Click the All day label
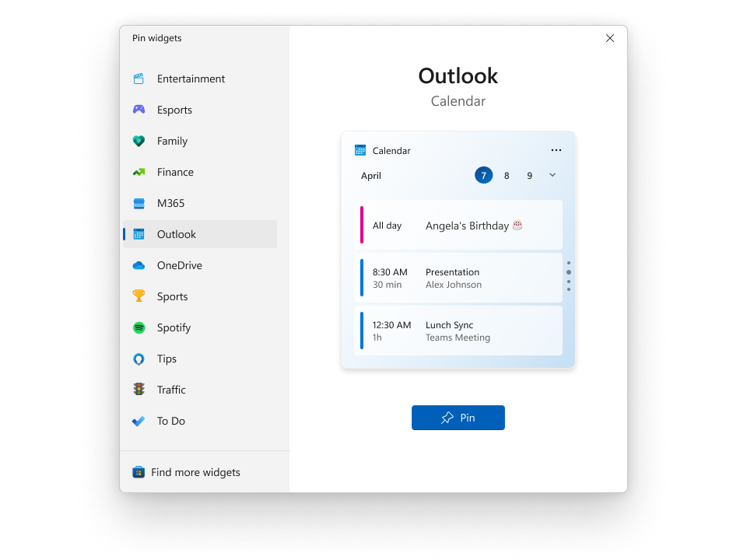 tap(387, 226)
